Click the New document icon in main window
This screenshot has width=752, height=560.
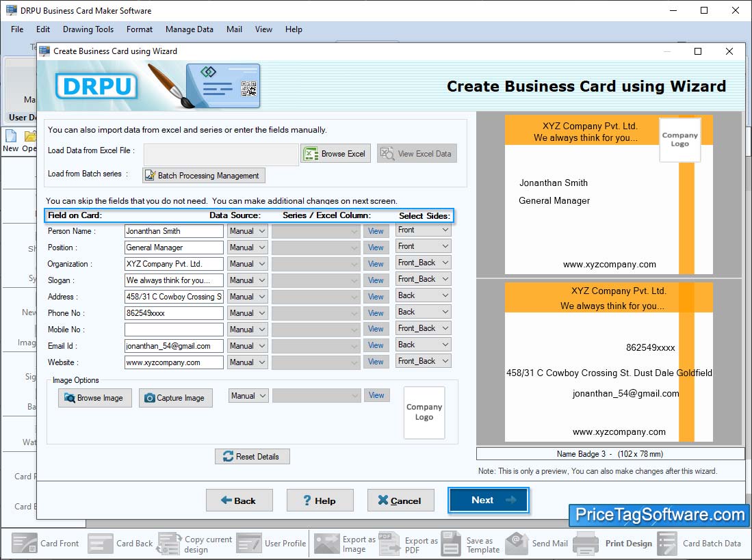(10, 136)
